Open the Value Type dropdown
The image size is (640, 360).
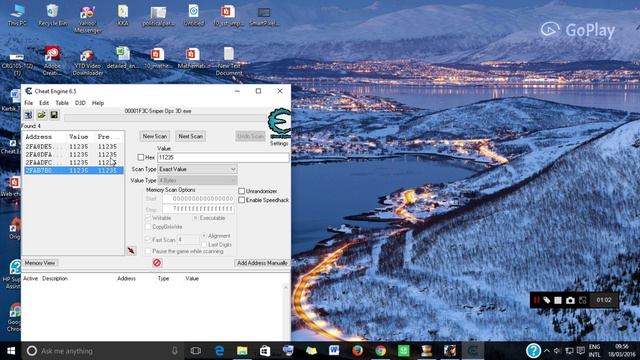[x=197, y=180]
